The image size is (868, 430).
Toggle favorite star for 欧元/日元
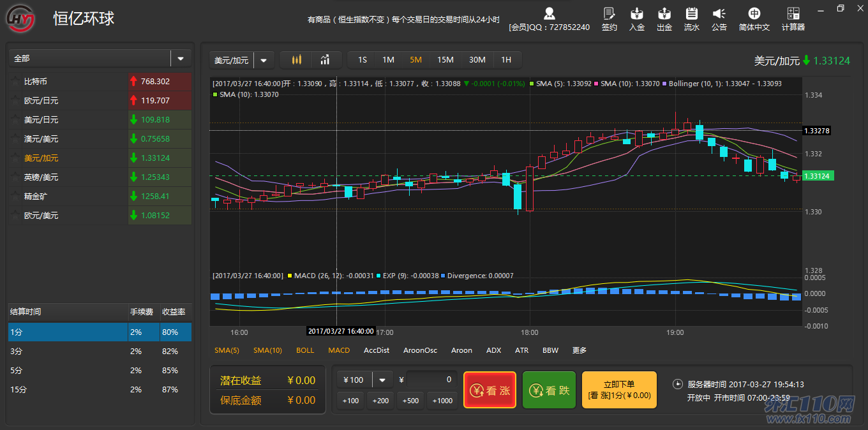[15, 101]
